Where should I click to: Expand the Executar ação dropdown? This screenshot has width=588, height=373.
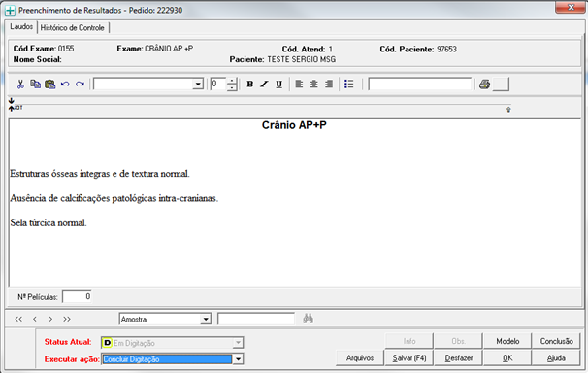click(238, 359)
